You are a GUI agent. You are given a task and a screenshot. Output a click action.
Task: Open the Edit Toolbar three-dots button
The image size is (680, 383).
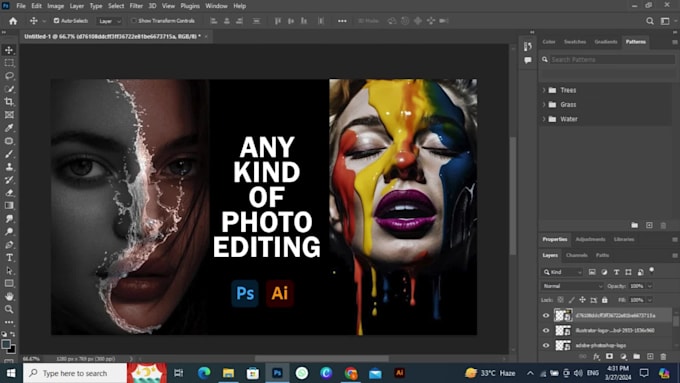9,322
